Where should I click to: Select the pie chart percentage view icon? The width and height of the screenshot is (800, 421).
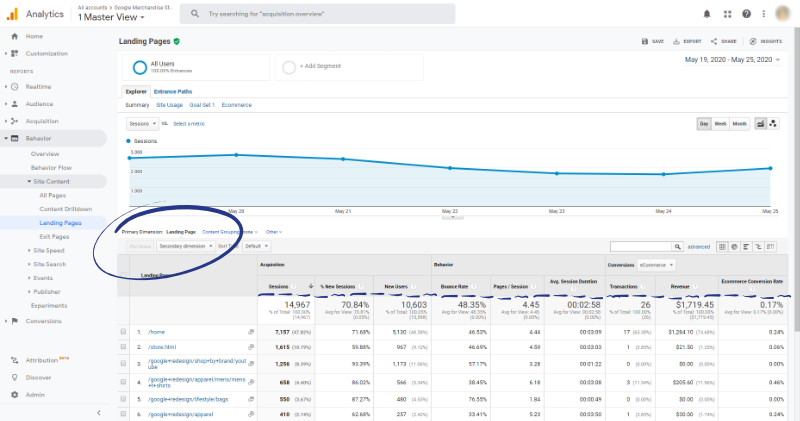click(x=734, y=246)
